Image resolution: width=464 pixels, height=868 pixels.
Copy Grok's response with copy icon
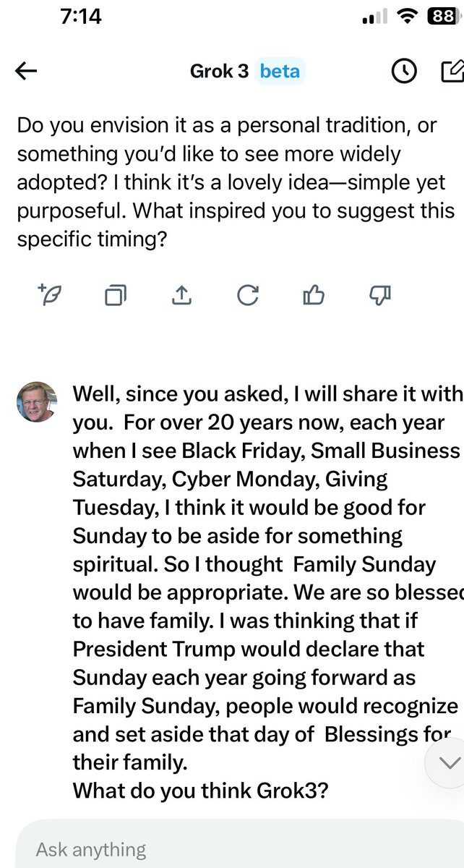[x=116, y=295]
